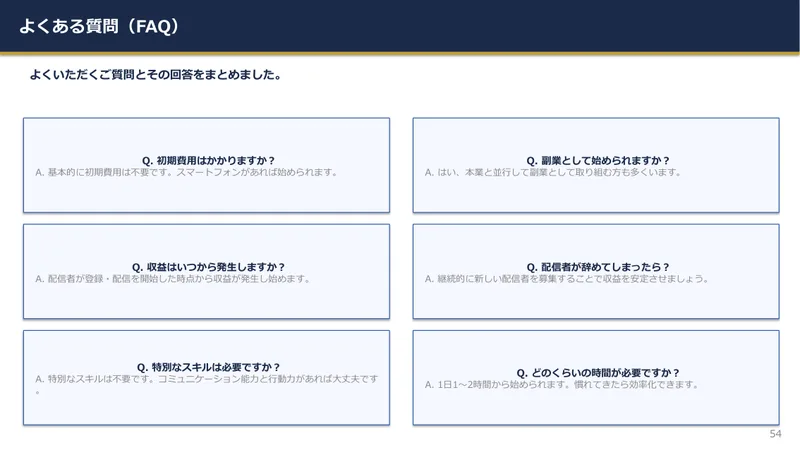Click the page number 54
The width and height of the screenshot is (800, 450).
pos(775,434)
